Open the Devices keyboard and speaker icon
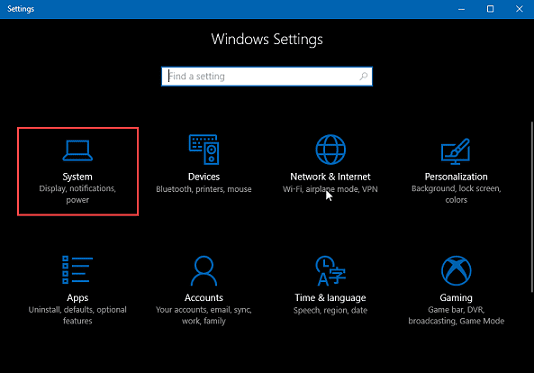 point(204,149)
